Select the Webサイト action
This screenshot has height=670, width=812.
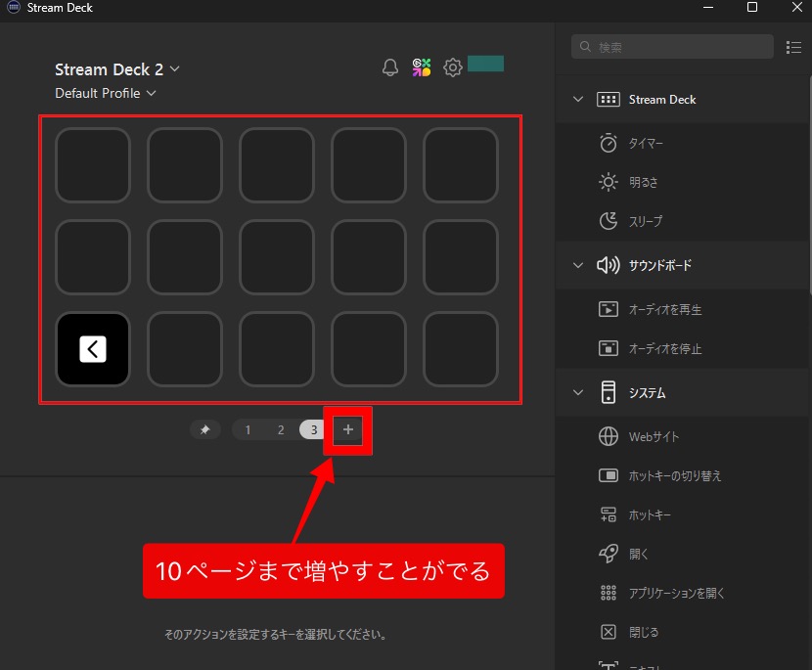coord(681,436)
